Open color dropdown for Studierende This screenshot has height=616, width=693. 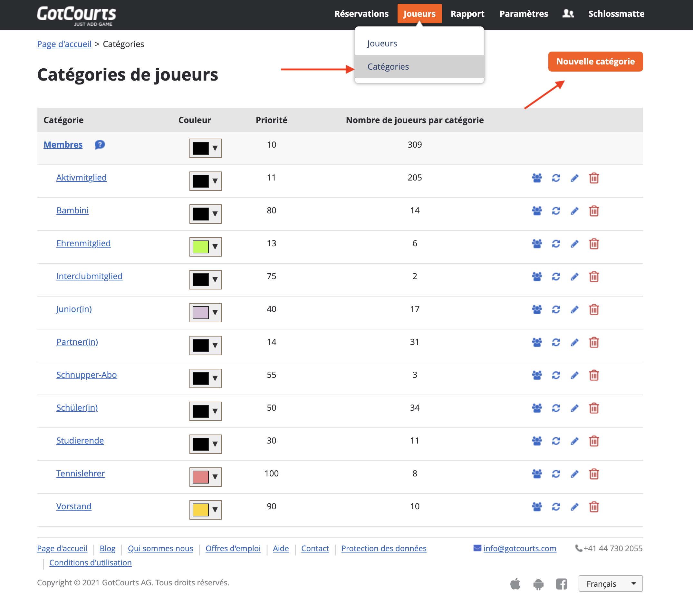click(205, 445)
